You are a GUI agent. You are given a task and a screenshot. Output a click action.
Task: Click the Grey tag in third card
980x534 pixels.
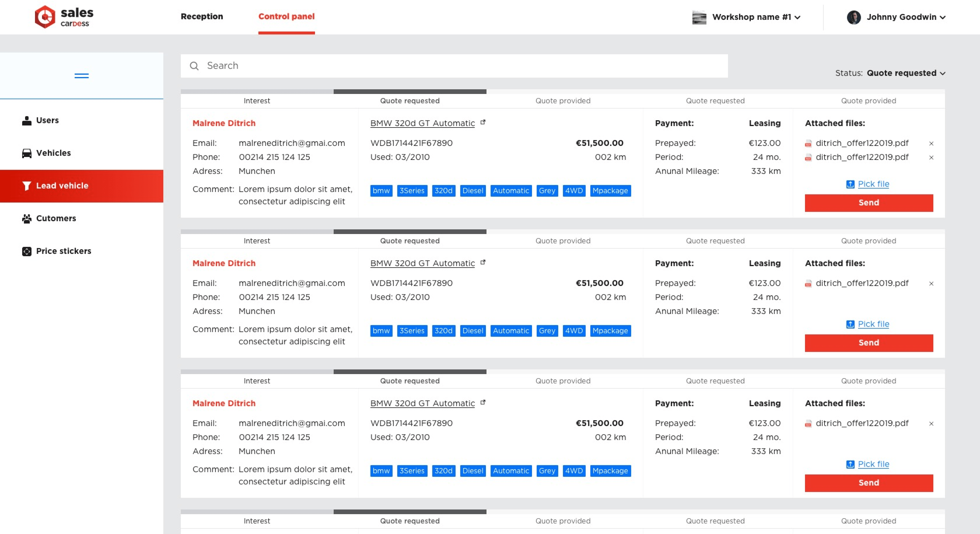[547, 471]
